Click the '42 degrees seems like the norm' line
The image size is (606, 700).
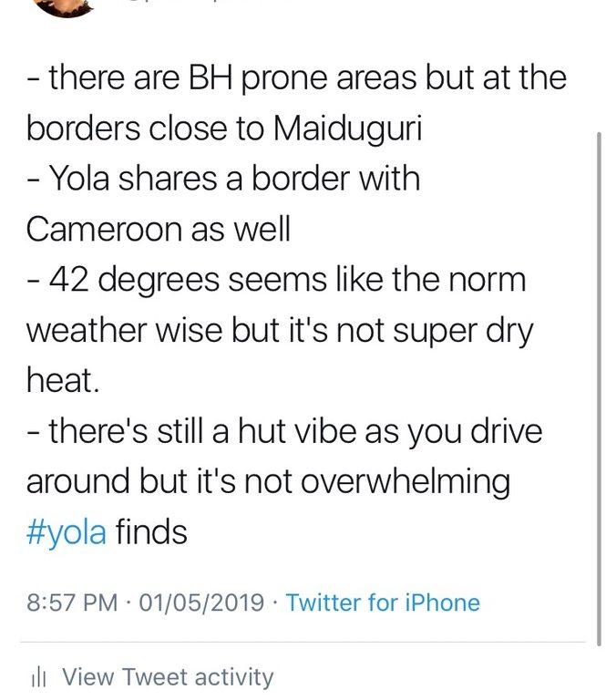pos(276,280)
